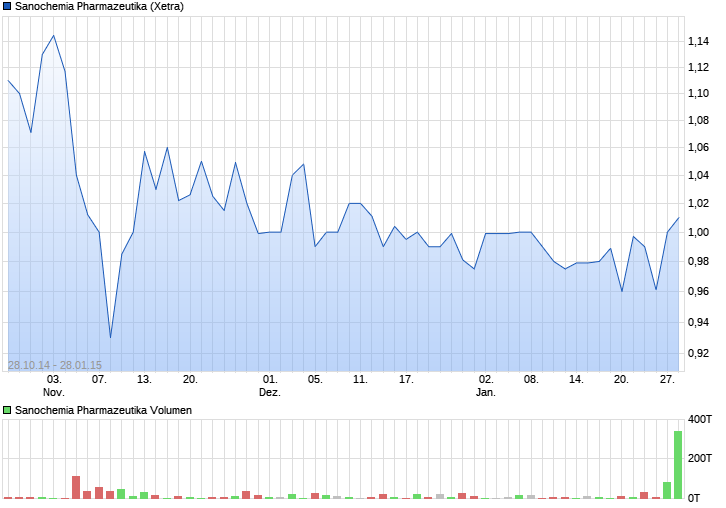Click the '08.' date label on the x-axis
Screen dimensions: 726x508
click(531, 379)
